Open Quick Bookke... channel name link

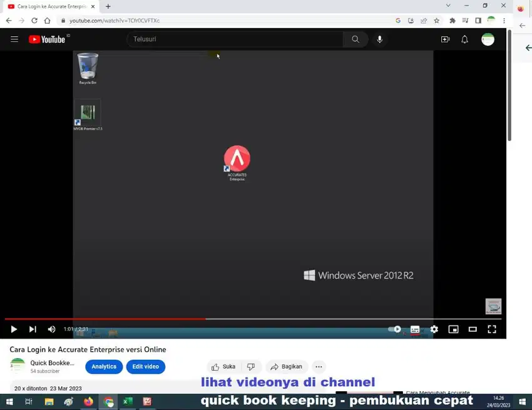coord(52,363)
